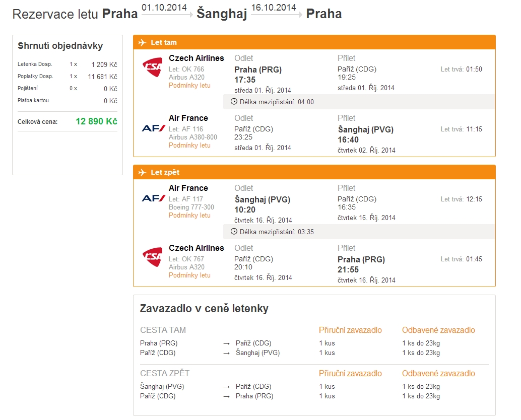Click Air France logo for flight AF 117
The image size is (521, 420).
[154, 198]
